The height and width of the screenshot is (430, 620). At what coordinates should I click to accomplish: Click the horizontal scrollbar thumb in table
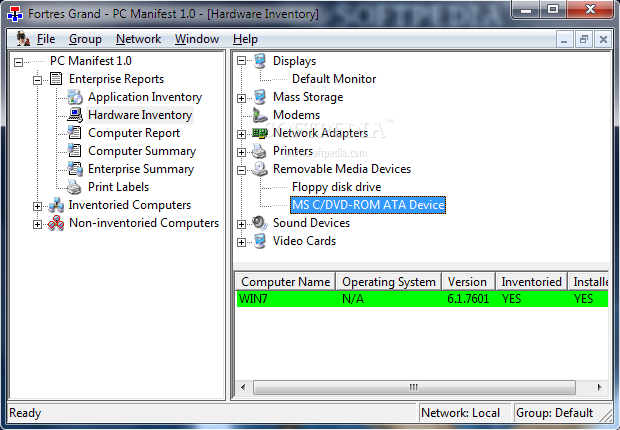414,387
